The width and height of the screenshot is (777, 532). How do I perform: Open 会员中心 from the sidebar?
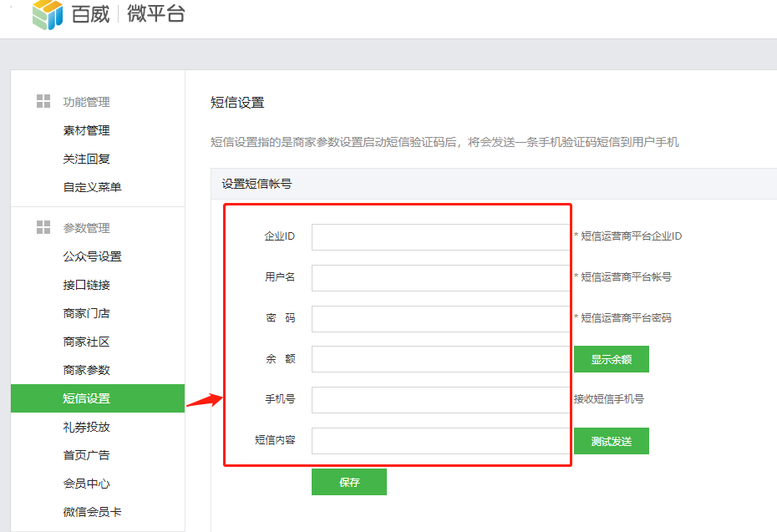pyautogui.click(x=86, y=484)
